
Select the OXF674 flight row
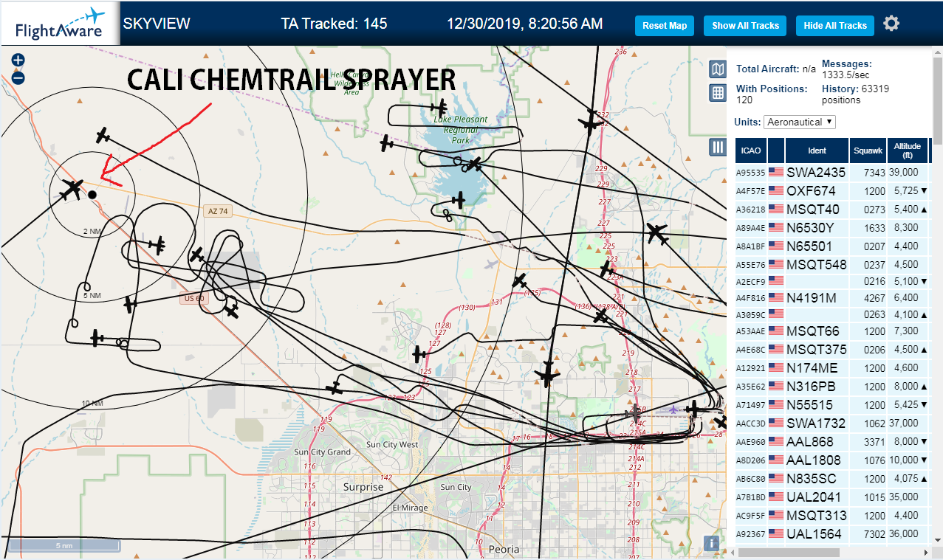[832, 190]
